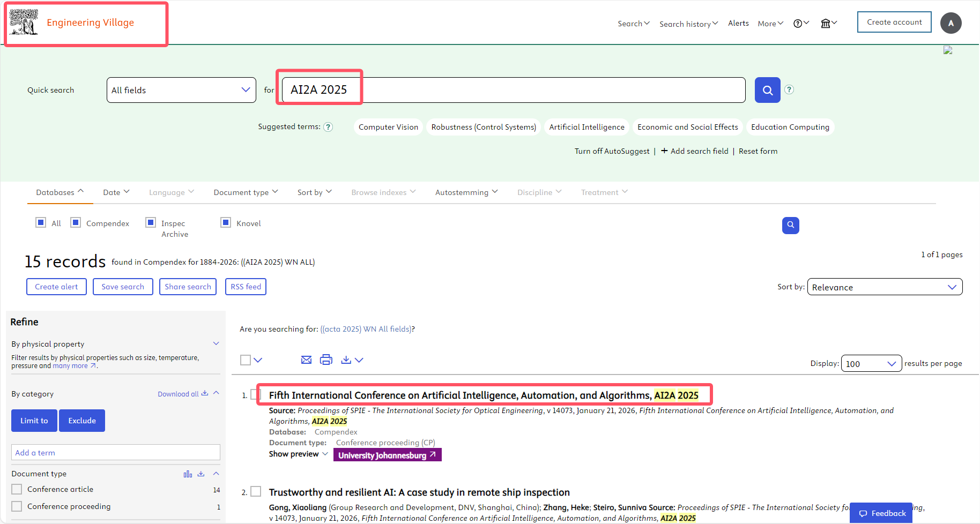
Task: Toggle the Knovel database checkbox
Action: tap(226, 223)
